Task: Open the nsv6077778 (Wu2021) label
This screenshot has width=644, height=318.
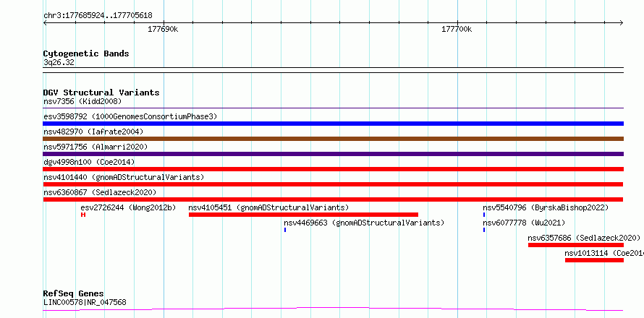Action: click(524, 223)
